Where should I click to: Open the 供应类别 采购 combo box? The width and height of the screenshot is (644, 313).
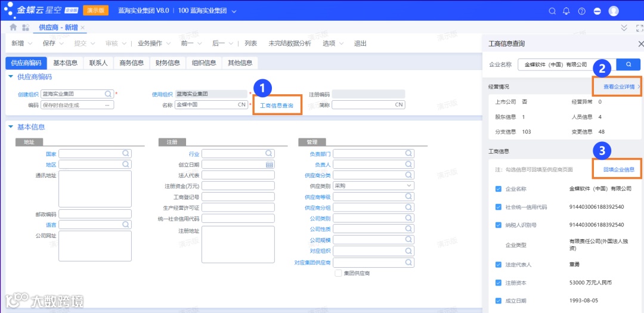click(373, 185)
